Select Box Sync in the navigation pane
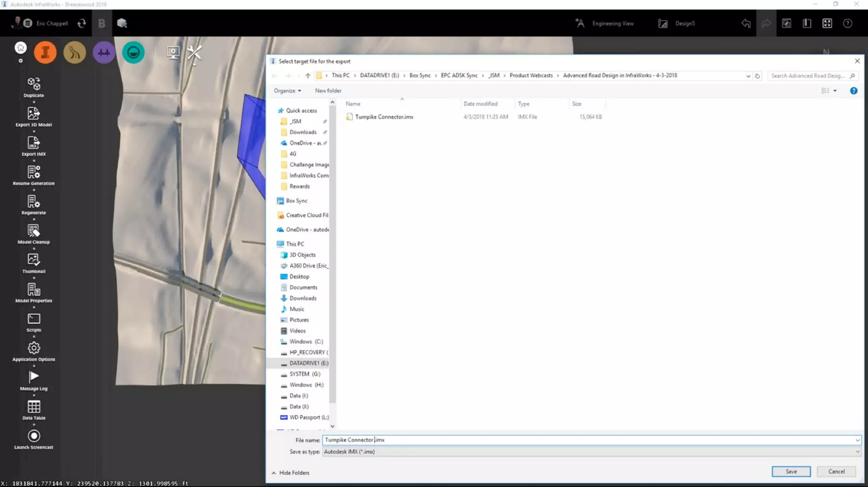The width and height of the screenshot is (868, 487). 296,201
